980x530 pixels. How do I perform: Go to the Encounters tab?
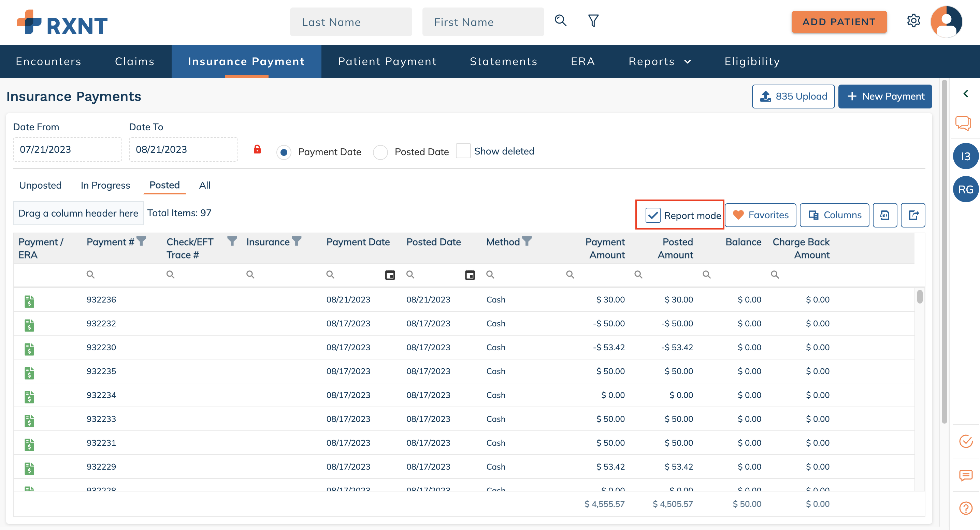click(x=48, y=61)
